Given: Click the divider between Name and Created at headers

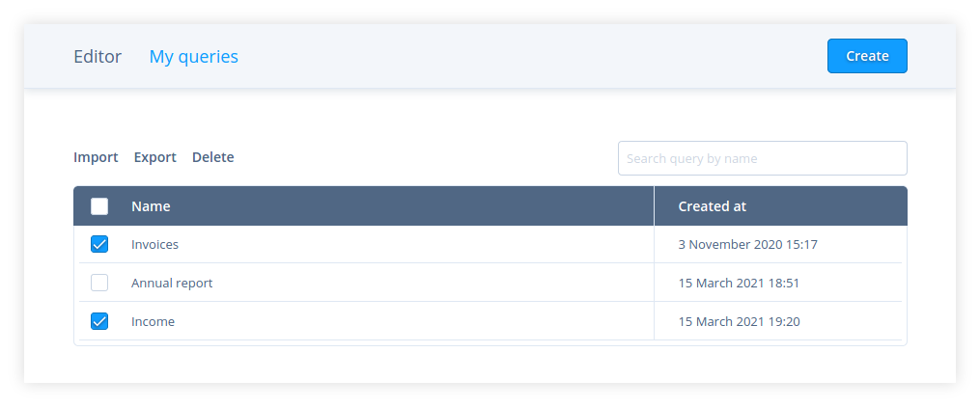Looking at the screenshot, I should point(654,206).
